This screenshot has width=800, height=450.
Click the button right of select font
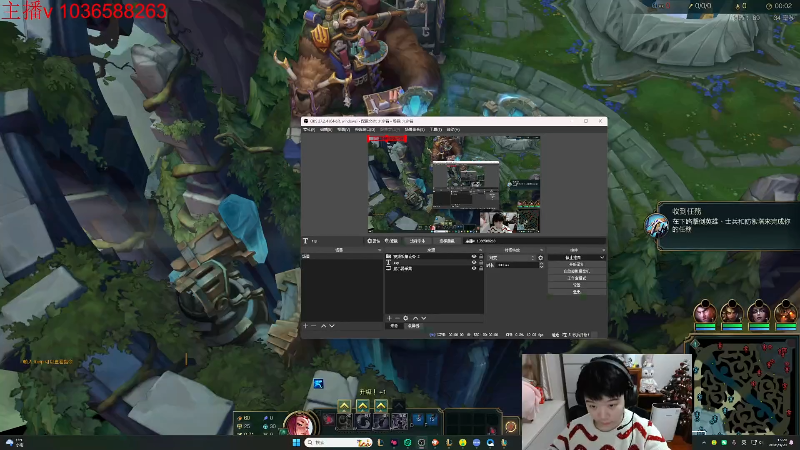tap(447, 241)
